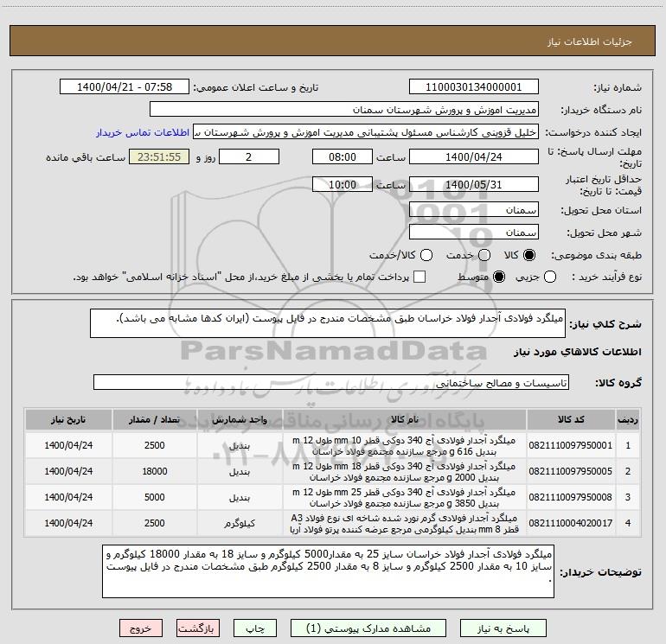Screen dimensions: 666x644
Task: Click the تعداد / مقدار column header
Action: pos(155,420)
